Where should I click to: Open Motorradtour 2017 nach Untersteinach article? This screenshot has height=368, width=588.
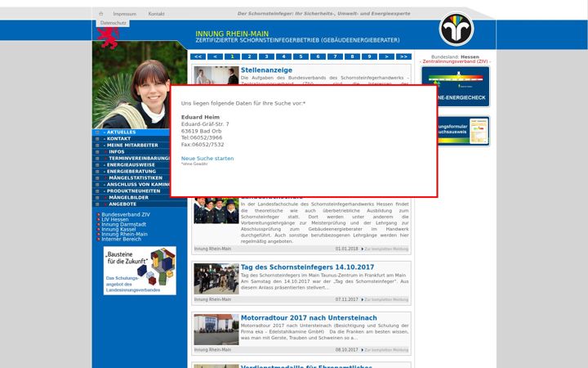[x=309, y=317]
